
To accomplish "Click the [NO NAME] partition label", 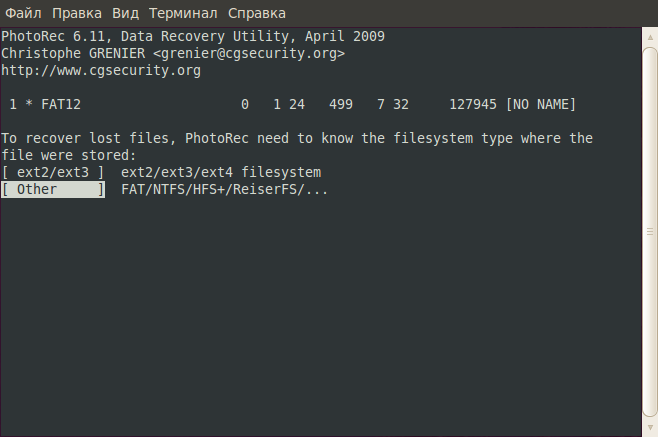I will point(541,105).
